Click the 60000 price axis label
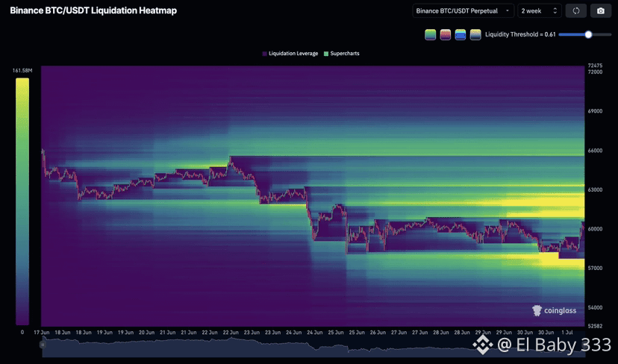Image resolution: width=618 pixels, height=364 pixels. [595, 229]
